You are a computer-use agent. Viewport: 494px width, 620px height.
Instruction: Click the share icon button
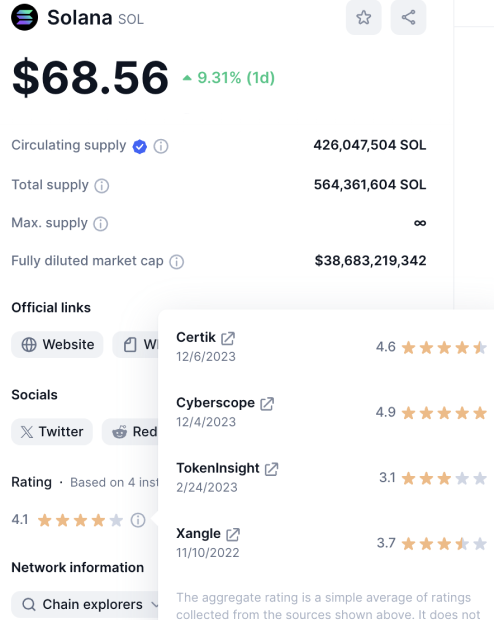coord(408,17)
